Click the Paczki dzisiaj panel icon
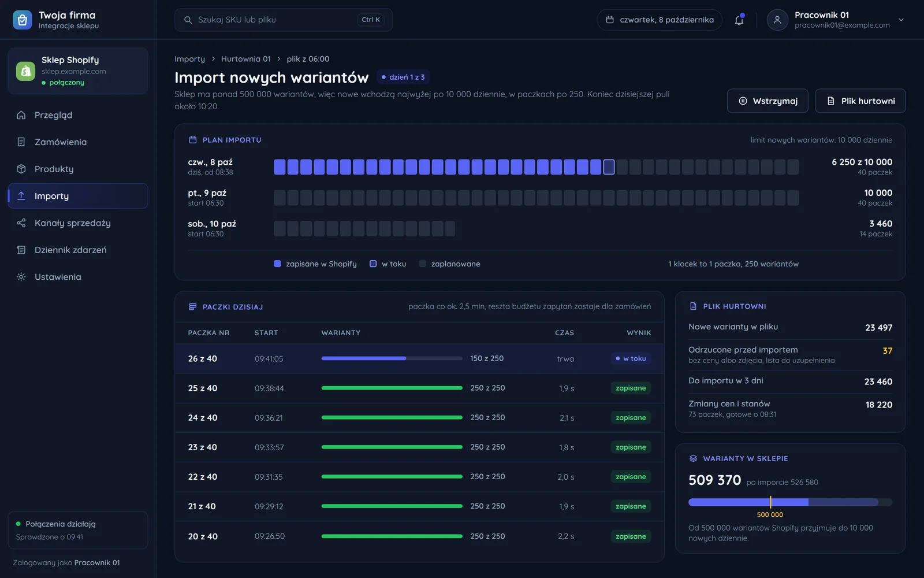Screen dimensions: 924x578 pyautogui.click(x=193, y=307)
